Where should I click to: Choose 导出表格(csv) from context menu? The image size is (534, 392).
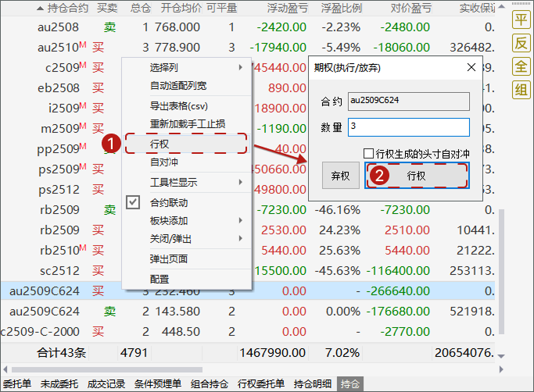[178, 105]
